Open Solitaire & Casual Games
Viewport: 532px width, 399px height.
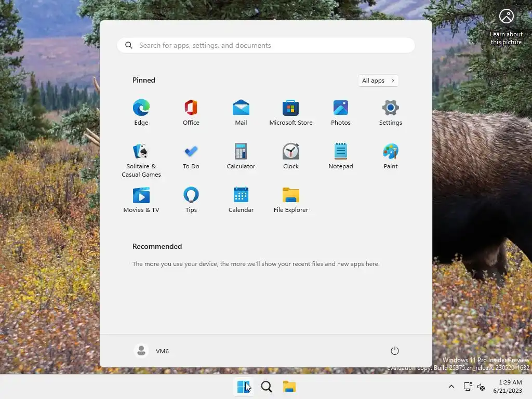click(x=141, y=160)
